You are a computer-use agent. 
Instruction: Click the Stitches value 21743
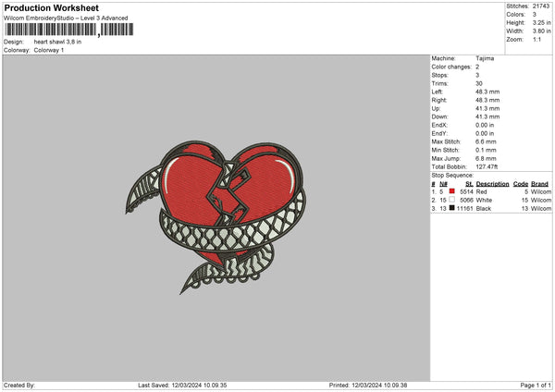coord(541,6)
